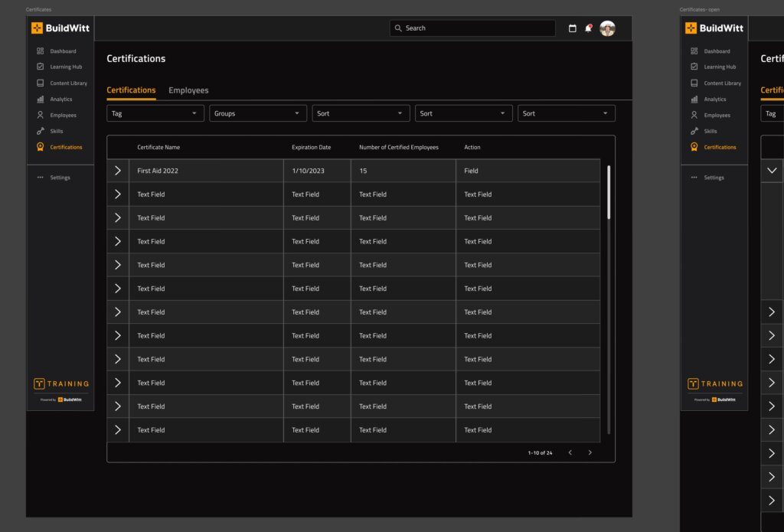Click the user avatar in the top bar
This screenshot has height=532, width=784.
coord(607,28)
